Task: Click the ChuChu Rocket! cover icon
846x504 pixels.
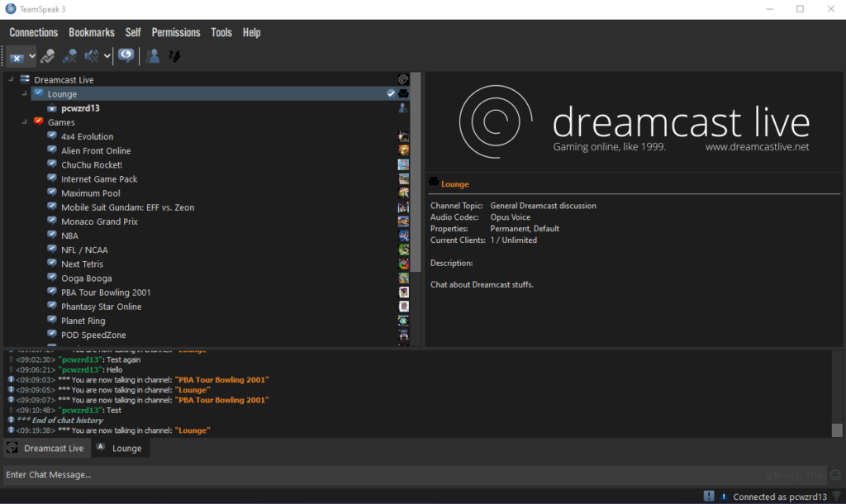Action: point(403,164)
